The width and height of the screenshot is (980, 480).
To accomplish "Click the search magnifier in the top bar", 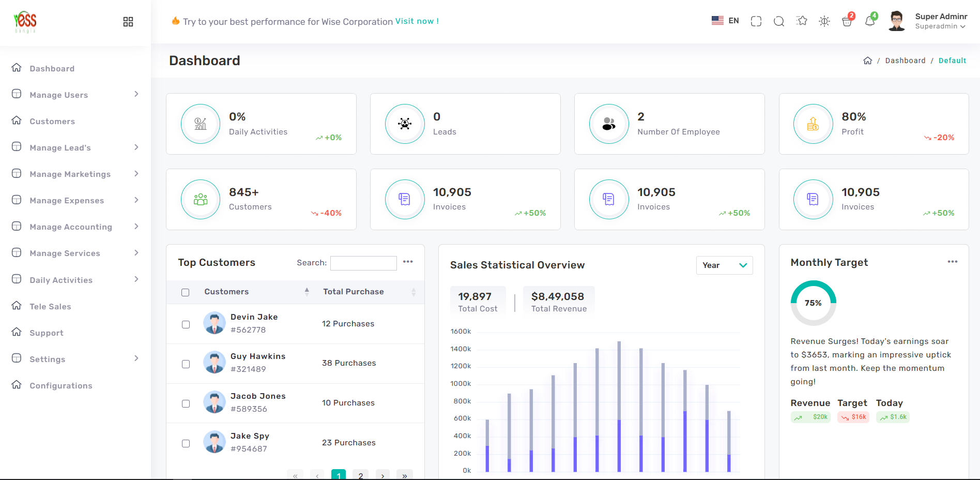I will (778, 21).
